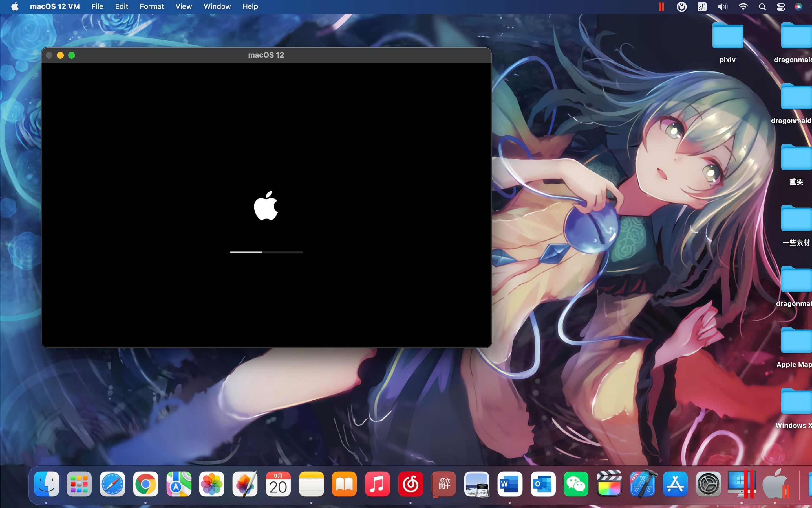This screenshot has height=508, width=812.
Task: Open App Store from the Dock
Action: click(676, 484)
